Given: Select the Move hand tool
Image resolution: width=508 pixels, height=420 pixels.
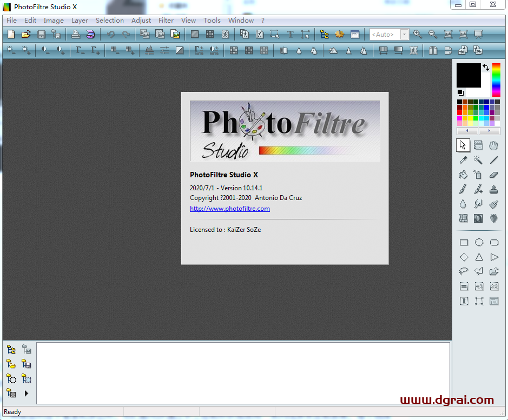Looking at the screenshot, I should 494,145.
